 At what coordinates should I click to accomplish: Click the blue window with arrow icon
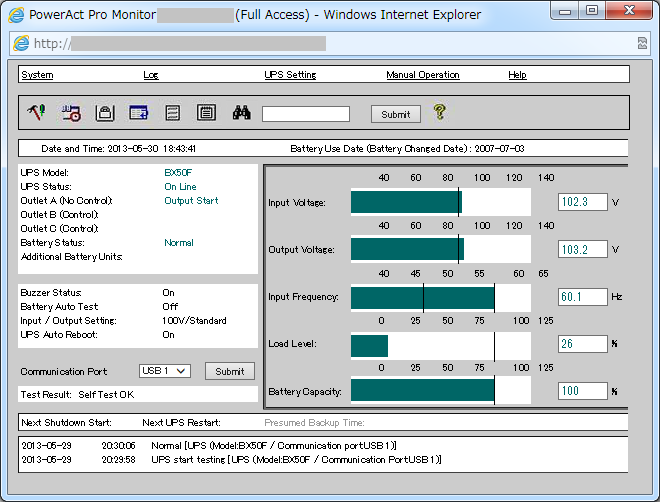pos(138,113)
